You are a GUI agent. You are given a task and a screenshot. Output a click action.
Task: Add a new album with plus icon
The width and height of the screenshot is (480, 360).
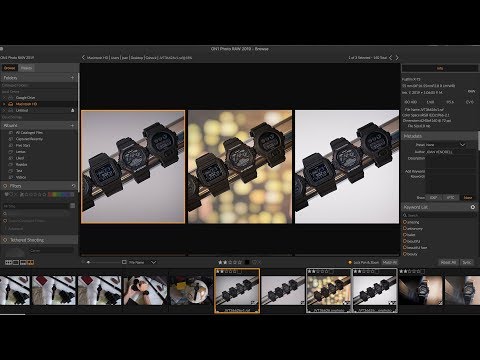click(x=72, y=125)
